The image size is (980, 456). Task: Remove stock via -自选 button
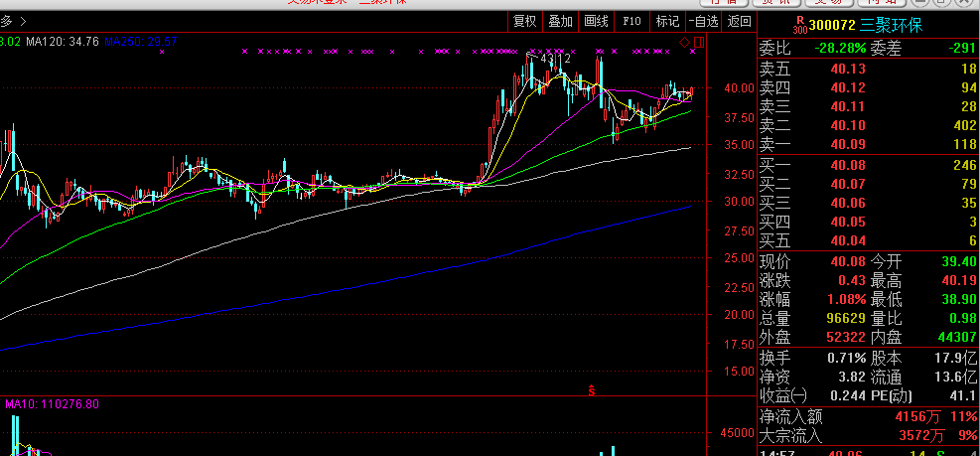click(704, 21)
